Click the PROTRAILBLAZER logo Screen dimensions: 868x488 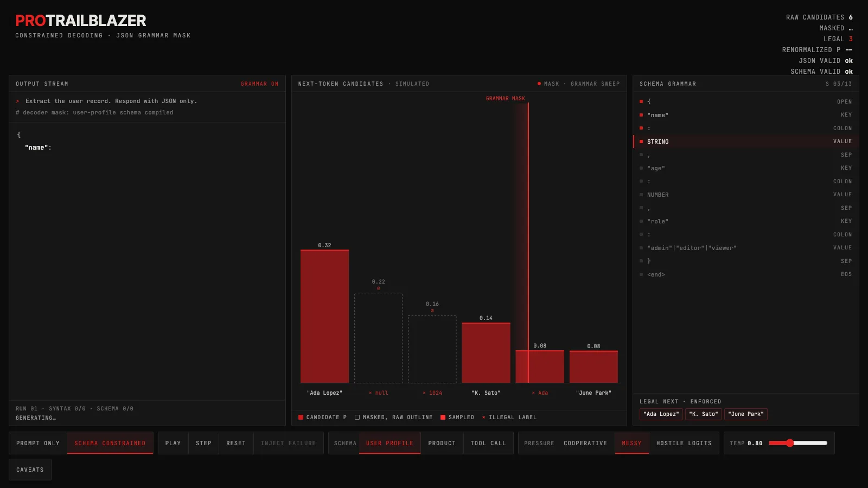(81, 21)
